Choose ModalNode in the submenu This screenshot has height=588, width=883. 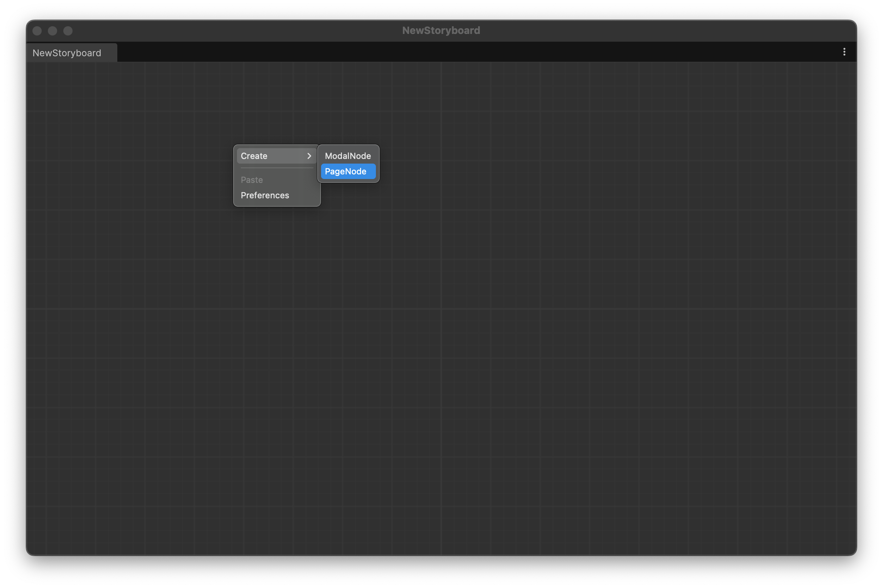click(347, 156)
